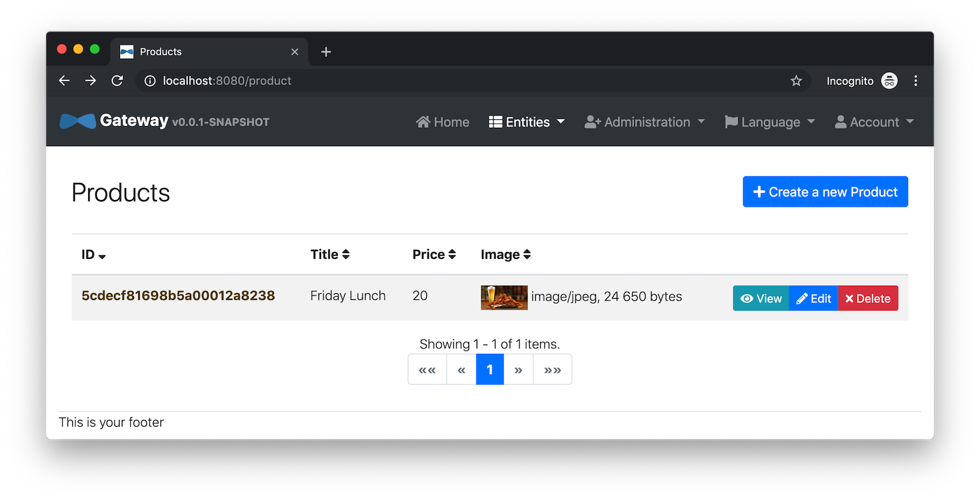Click the Incognito profile icon
This screenshot has height=500, width=980.
click(x=889, y=81)
